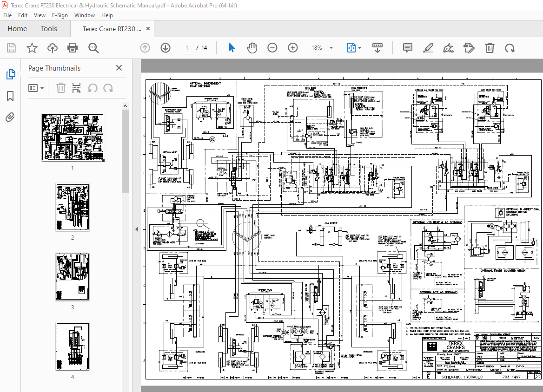
Task: Add a comment sticky note
Action: [x=408, y=48]
